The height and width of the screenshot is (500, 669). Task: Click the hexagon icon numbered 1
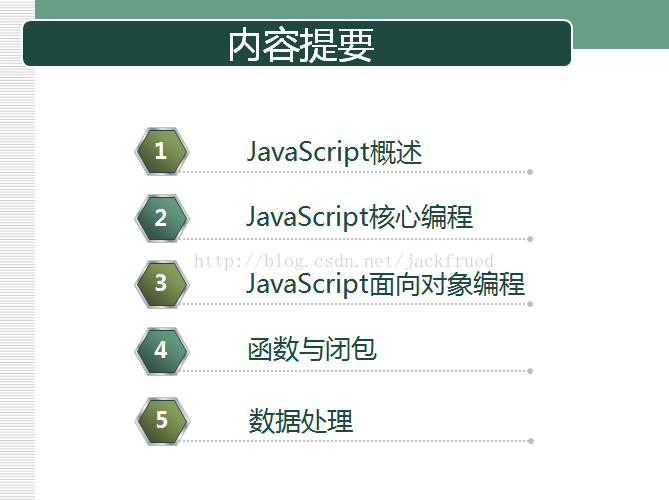162,151
